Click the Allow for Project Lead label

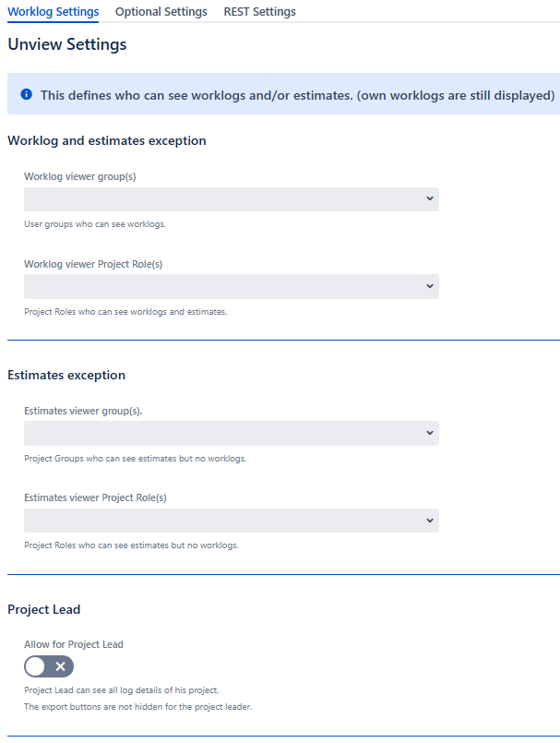click(x=74, y=644)
